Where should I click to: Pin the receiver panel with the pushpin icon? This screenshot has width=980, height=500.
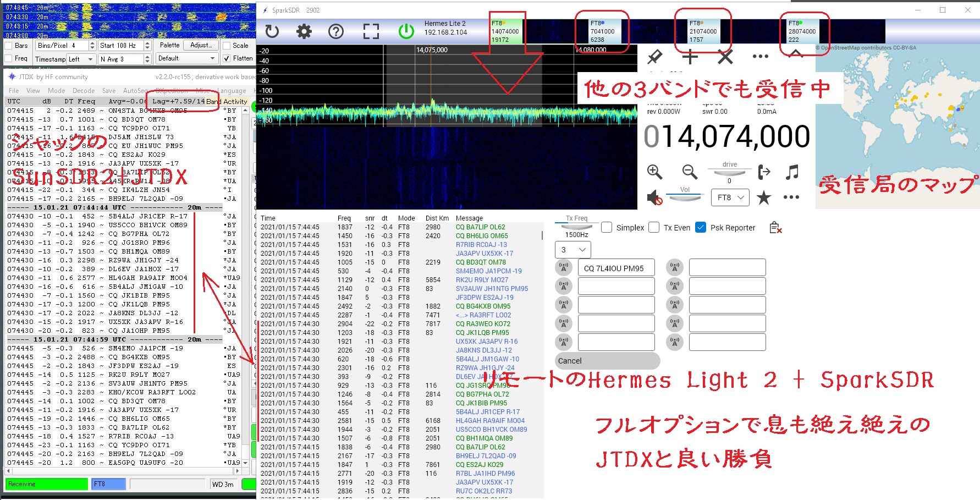[x=654, y=56]
